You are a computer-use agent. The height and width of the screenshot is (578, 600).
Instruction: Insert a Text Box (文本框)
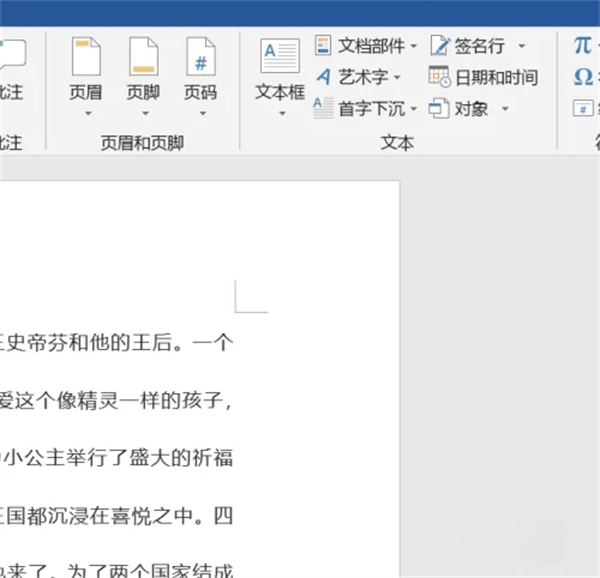coord(280,56)
